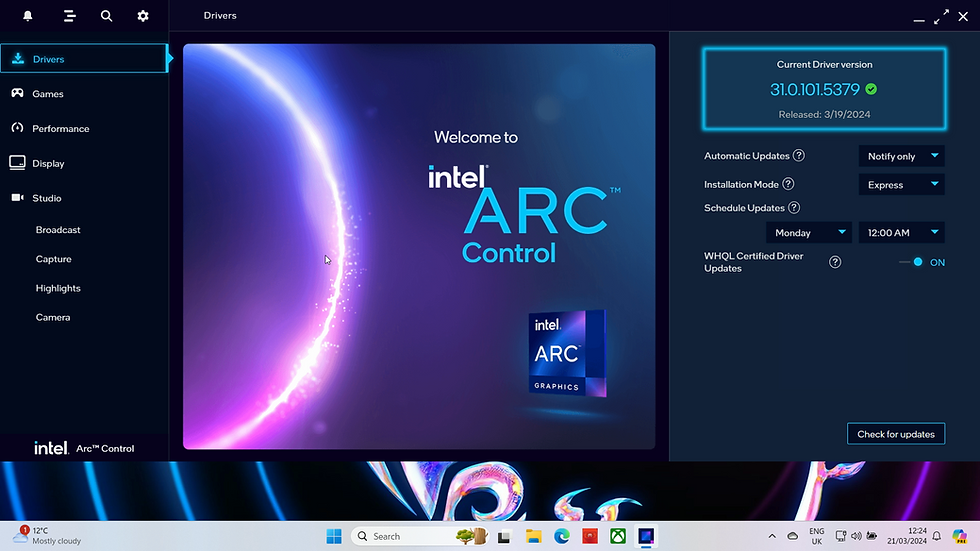Click the Check for updates button
The image size is (980, 551).
(x=896, y=434)
